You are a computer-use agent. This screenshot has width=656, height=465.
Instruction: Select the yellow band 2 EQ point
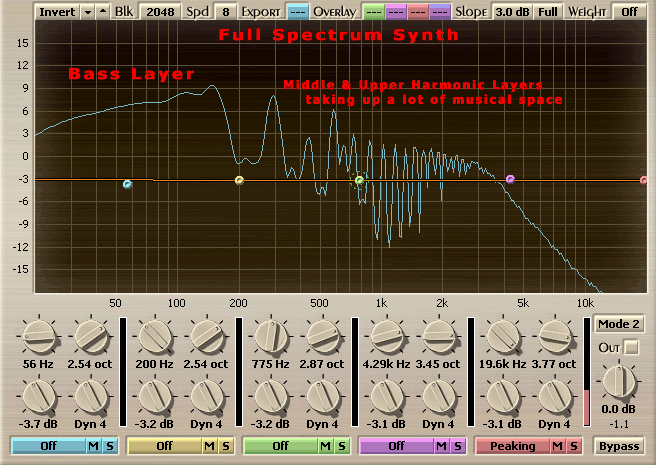point(239,180)
